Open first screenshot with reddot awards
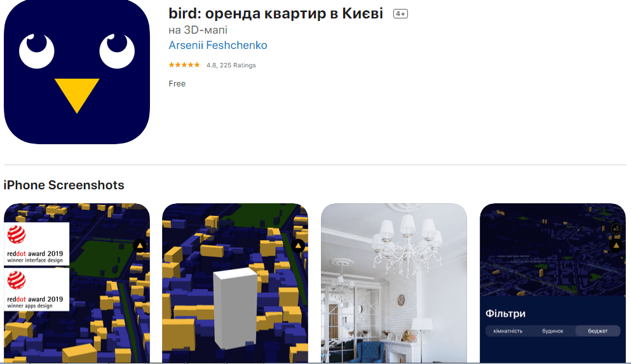This screenshot has height=364, width=631. pos(77,283)
